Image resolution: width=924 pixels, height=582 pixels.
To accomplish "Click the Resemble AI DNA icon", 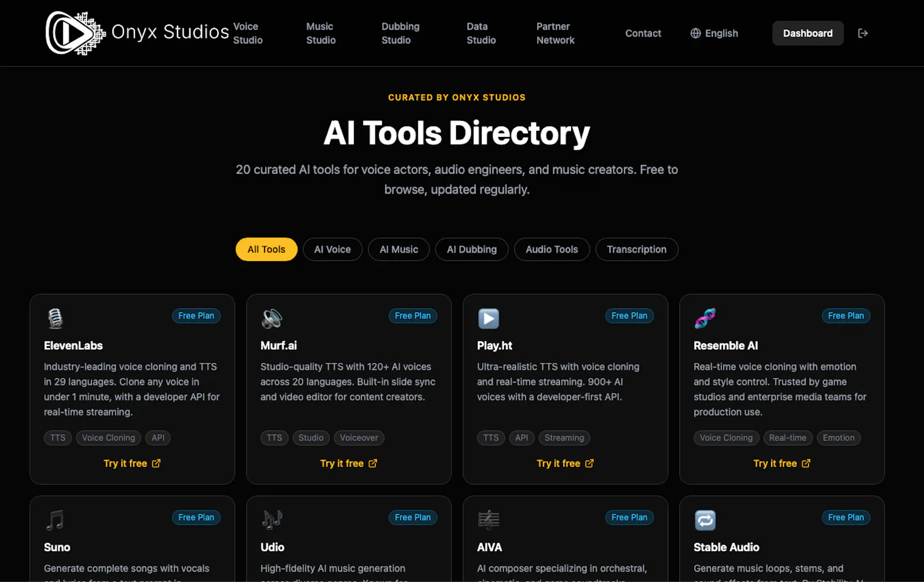I will [x=705, y=318].
